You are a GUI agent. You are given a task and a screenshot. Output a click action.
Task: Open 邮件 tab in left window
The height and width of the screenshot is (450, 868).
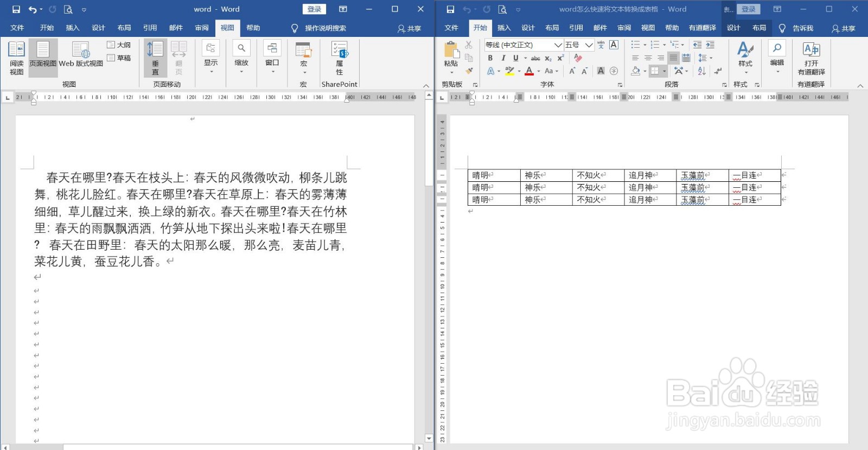[176, 28]
